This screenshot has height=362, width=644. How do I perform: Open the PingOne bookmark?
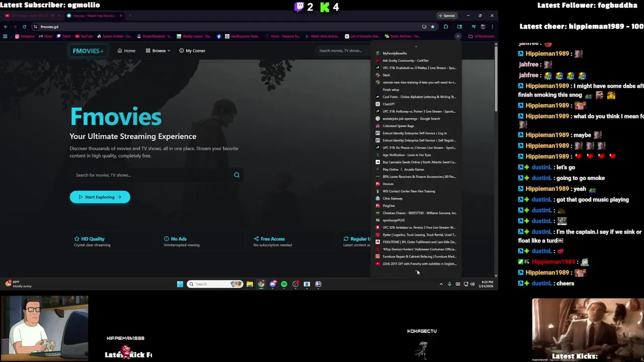coord(416,206)
